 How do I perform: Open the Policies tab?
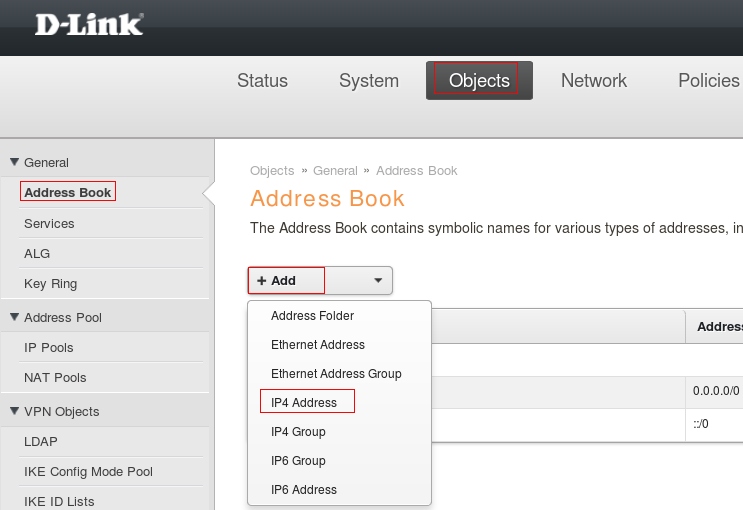click(x=708, y=81)
